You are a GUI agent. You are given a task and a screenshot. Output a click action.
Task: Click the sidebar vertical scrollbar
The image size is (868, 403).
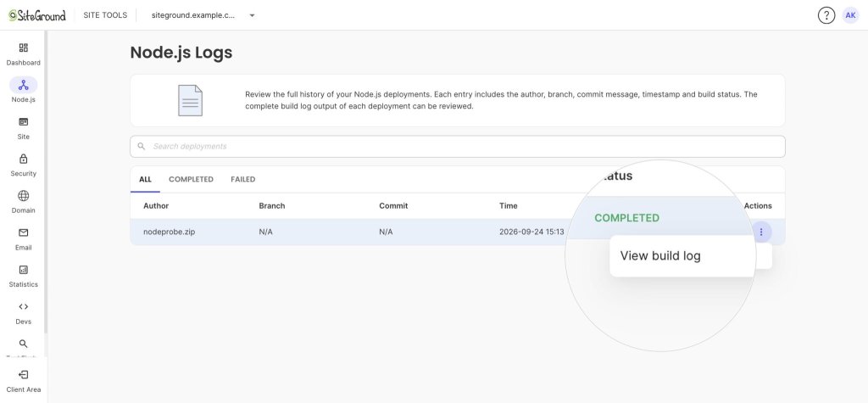tap(46, 182)
